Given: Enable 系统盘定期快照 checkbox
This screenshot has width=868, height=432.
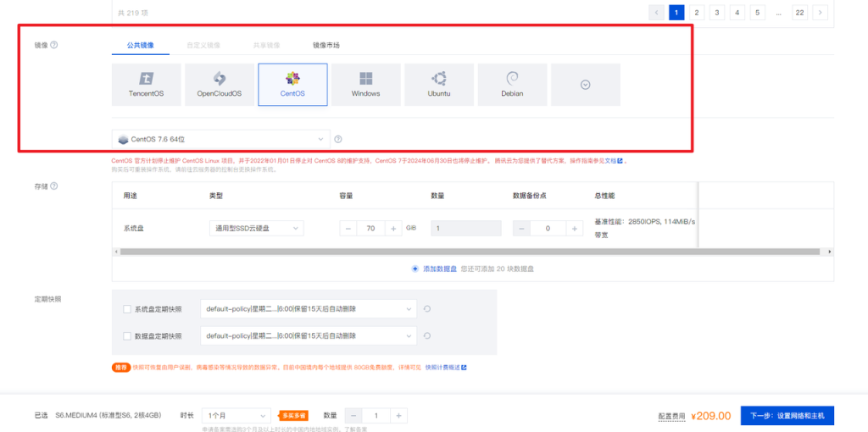Looking at the screenshot, I should [127, 309].
